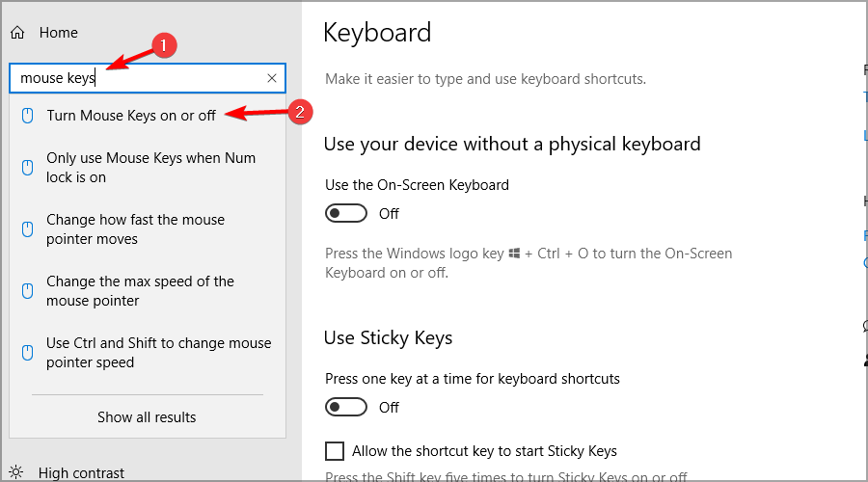Pick "Change how fast the mouse pointer moves"

[x=135, y=229]
